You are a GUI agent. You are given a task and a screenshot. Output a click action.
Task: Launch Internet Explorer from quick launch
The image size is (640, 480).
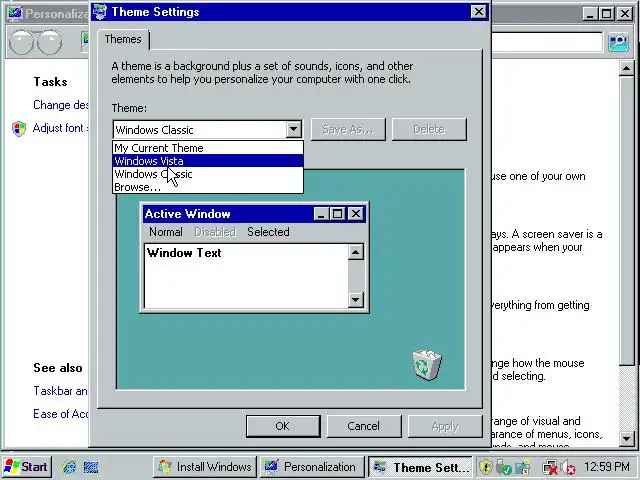pos(69,467)
